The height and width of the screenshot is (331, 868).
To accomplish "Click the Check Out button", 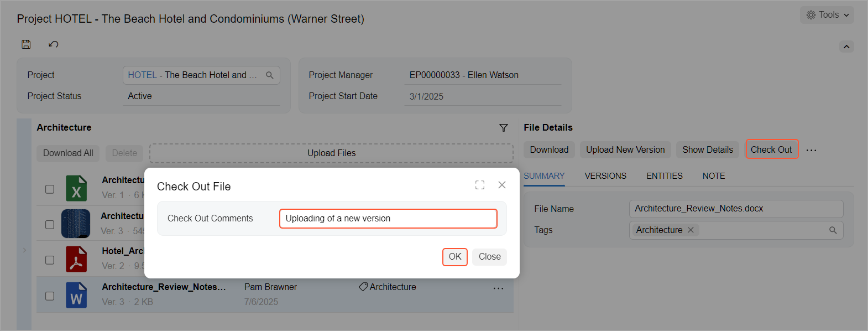I will tap(771, 150).
